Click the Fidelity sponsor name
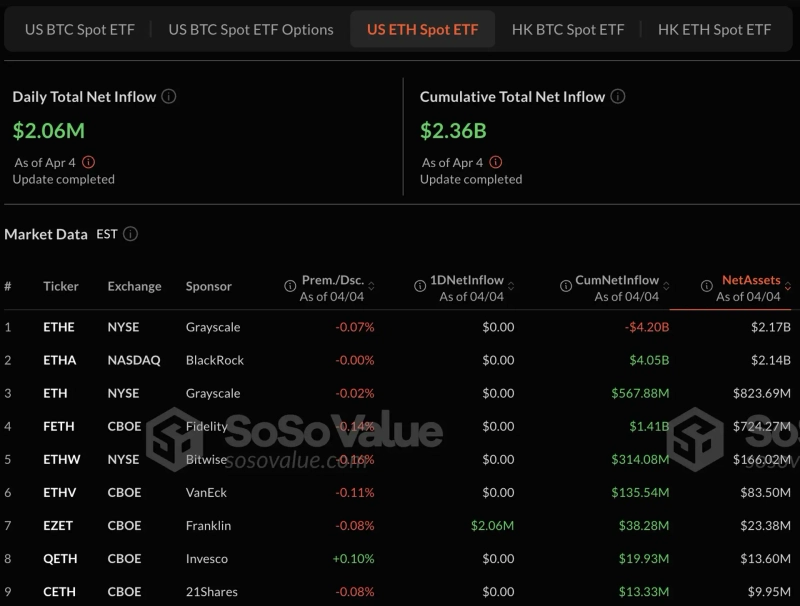 (x=205, y=426)
